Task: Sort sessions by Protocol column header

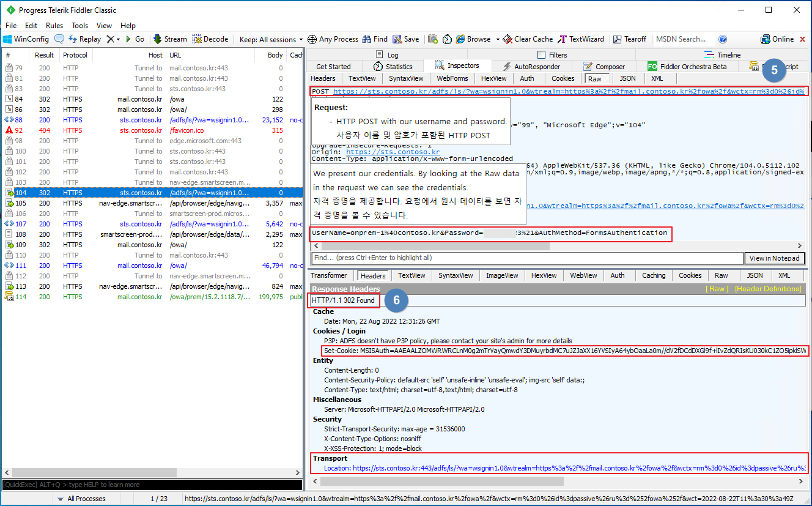Action: coord(75,55)
